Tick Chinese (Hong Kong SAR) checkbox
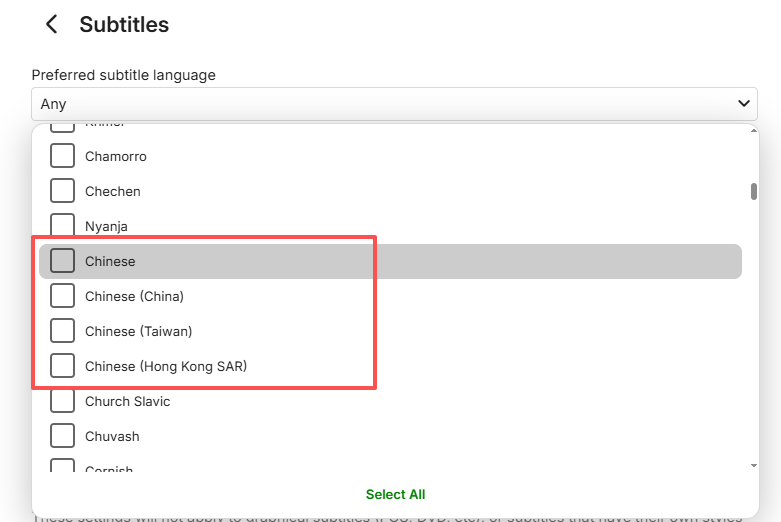Image resolution: width=781 pixels, height=522 pixels. pos(62,366)
